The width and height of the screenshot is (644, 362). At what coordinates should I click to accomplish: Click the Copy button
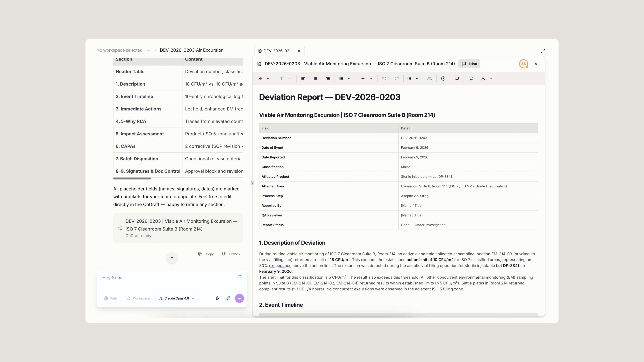click(x=206, y=254)
